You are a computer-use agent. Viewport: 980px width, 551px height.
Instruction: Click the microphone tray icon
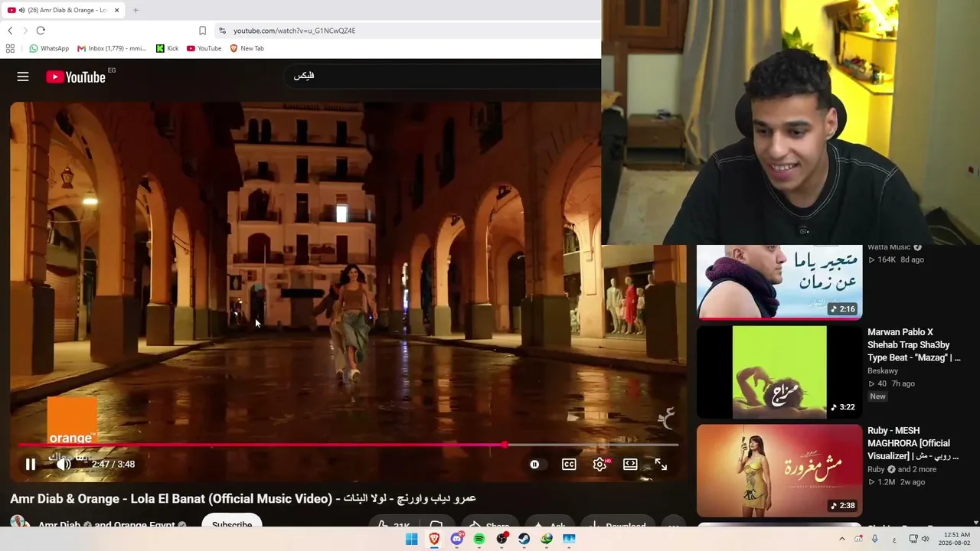874,539
